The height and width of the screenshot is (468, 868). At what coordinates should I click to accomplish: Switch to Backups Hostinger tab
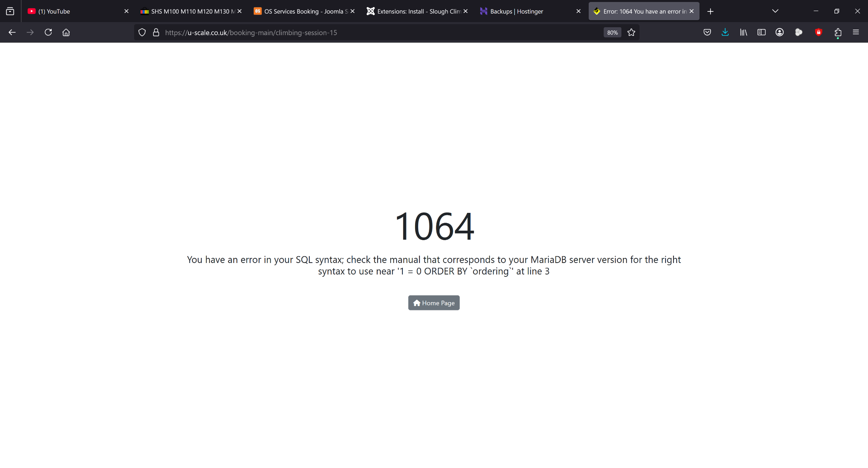pyautogui.click(x=531, y=11)
